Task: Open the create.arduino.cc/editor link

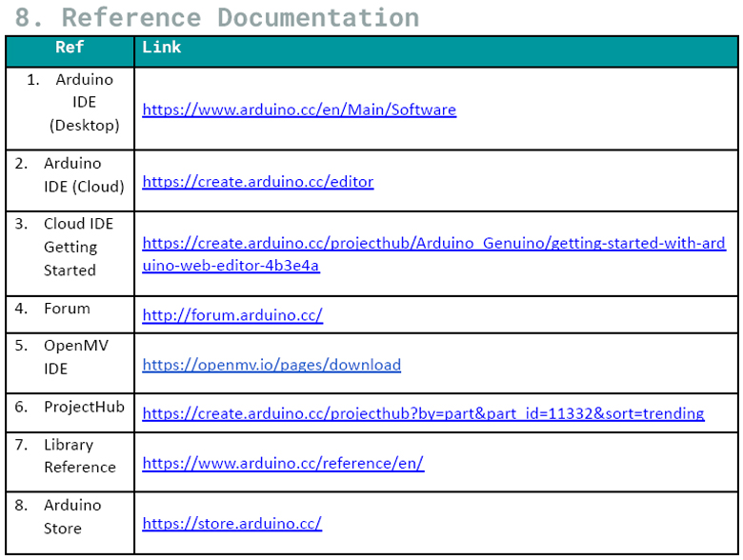Action: click(258, 181)
